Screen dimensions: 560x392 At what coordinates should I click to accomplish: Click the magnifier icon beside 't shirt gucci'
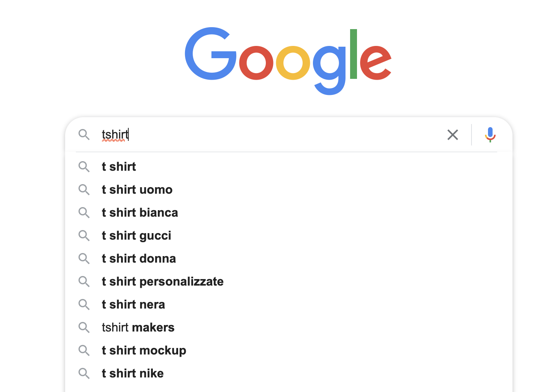[x=84, y=236]
